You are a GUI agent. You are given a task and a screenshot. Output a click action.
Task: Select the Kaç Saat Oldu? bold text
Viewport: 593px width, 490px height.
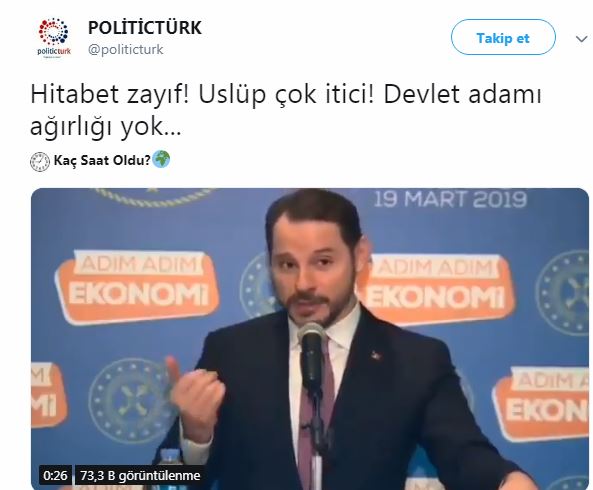tap(102, 160)
